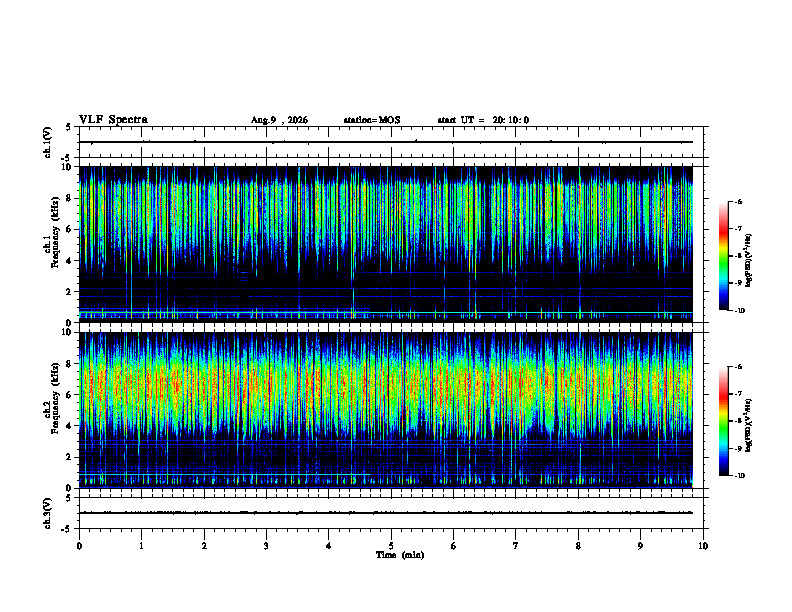Click time axis tick label "9"
792x612 pixels.
coord(640,546)
